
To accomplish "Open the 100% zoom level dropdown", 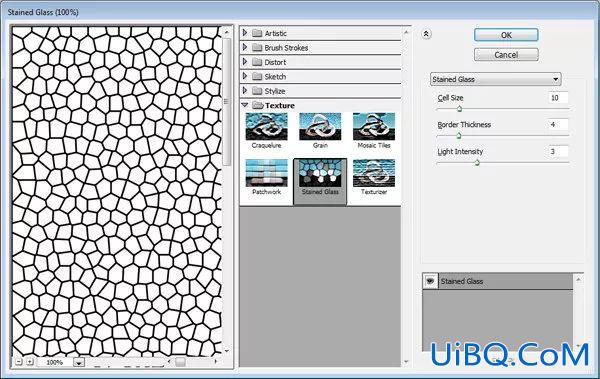I will [79, 362].
